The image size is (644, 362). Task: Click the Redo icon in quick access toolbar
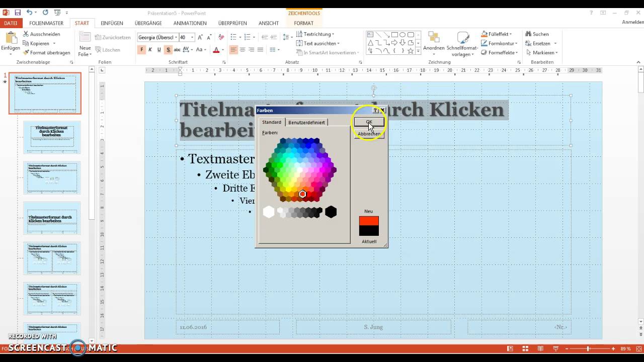click(46, 13)
